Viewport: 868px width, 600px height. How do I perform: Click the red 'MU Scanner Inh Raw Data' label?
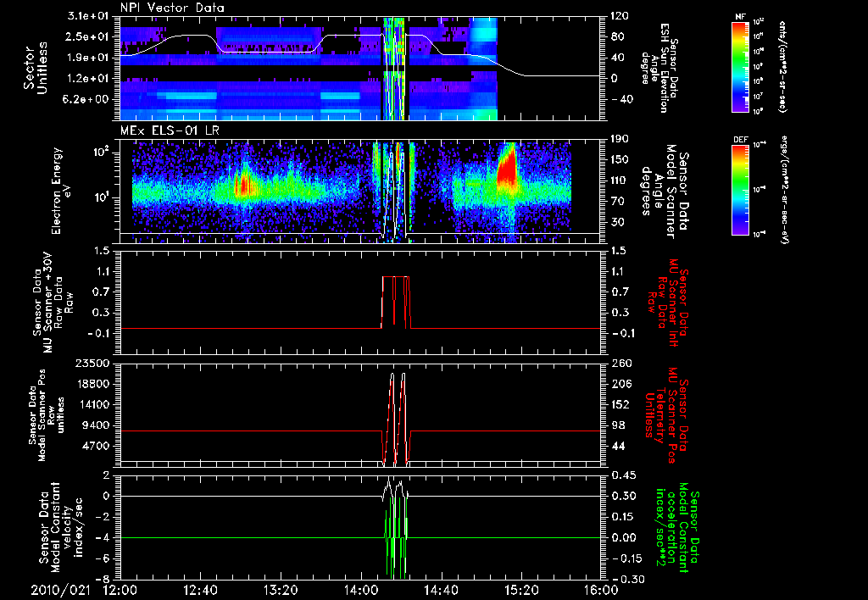pos(666,303)
